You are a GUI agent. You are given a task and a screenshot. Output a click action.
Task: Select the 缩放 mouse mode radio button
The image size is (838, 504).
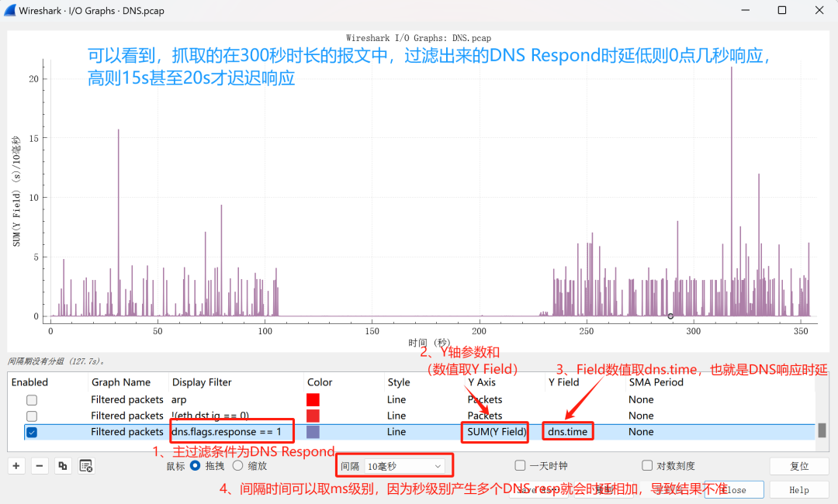238,465
